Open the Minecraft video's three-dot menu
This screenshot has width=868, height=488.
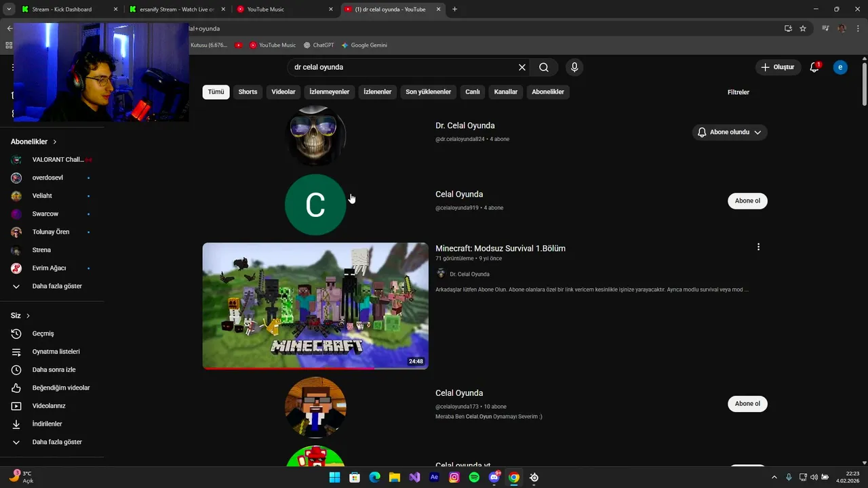click(758, 247)
